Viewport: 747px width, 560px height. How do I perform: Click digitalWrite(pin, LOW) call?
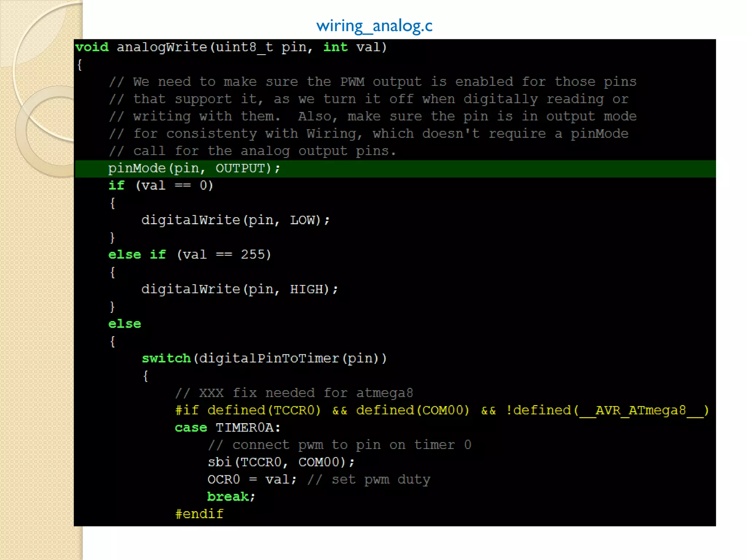point(235,220)
